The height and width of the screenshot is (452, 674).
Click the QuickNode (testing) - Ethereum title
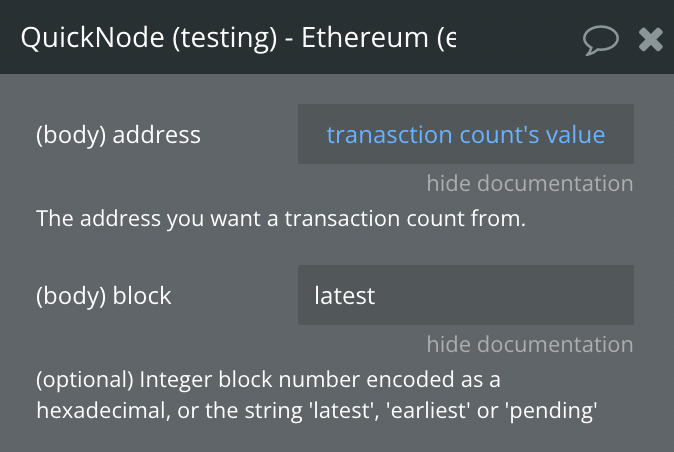pyautogui.click(x=238, y=38)
